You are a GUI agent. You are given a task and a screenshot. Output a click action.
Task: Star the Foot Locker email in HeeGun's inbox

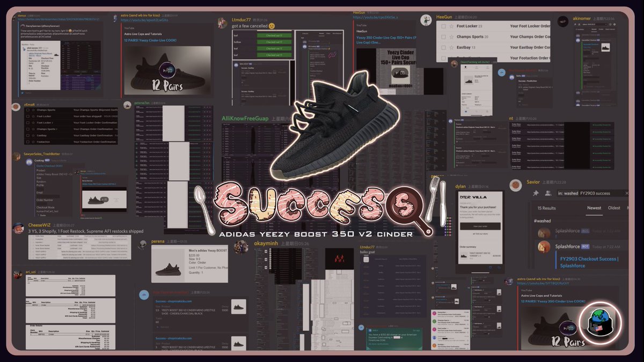click(x=451, y=26)
